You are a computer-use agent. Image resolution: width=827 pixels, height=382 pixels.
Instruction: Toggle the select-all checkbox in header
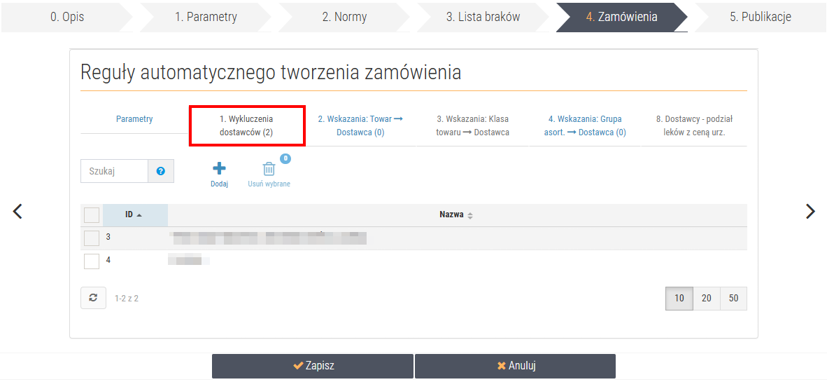(92, 215)
